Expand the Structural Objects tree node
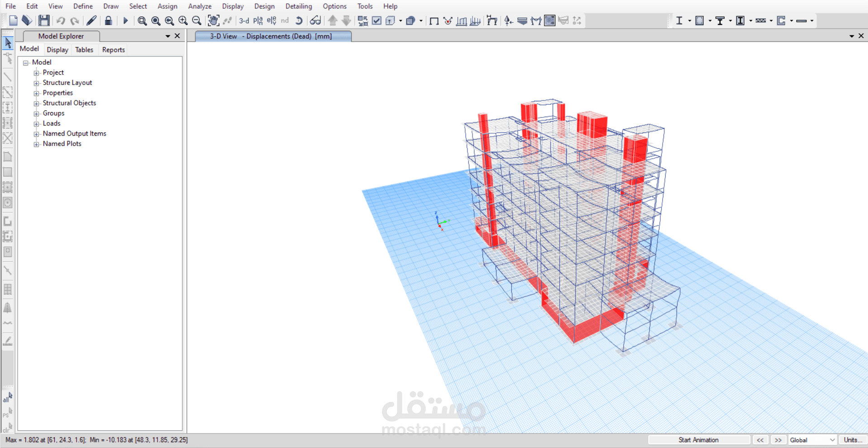 pyautogui.click(x=37, y=104)
